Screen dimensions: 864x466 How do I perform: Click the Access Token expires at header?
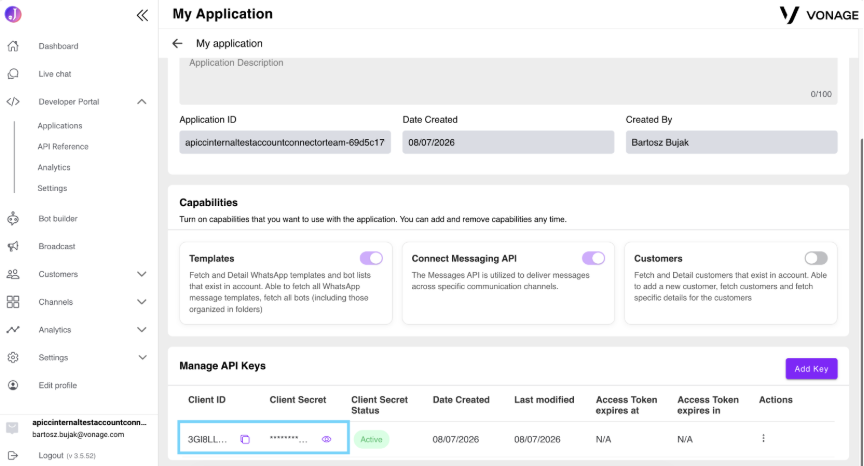[x=627, y=405]
